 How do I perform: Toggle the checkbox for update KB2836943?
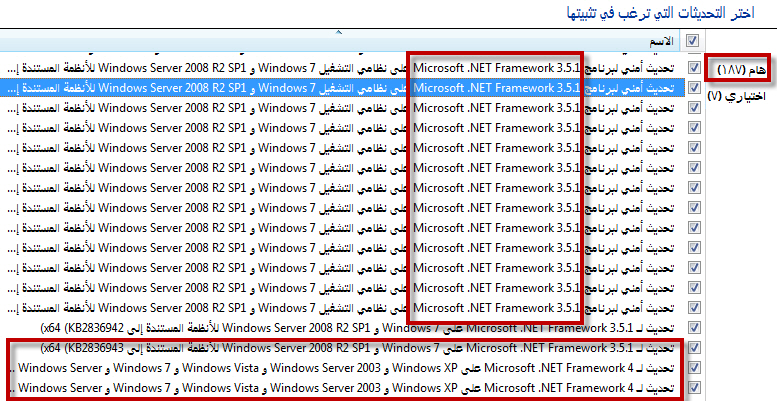click(x=694, y=348)
